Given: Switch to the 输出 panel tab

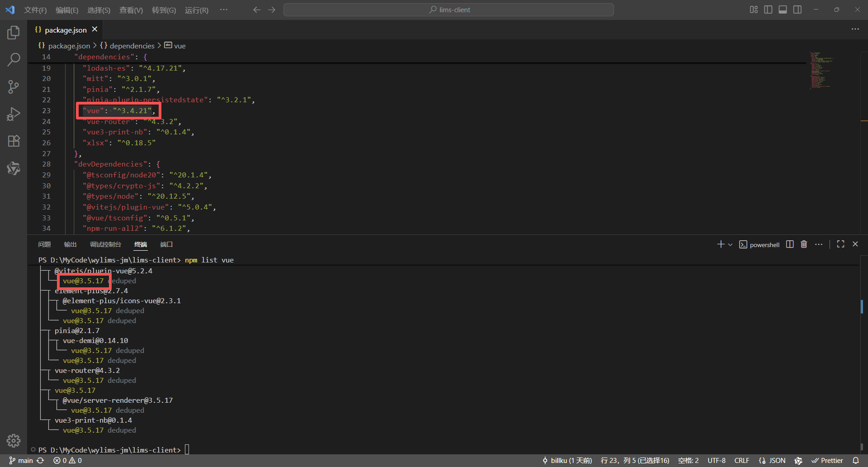Looking at the screenshot, I should pyautogui.click(x=70, y=244).
